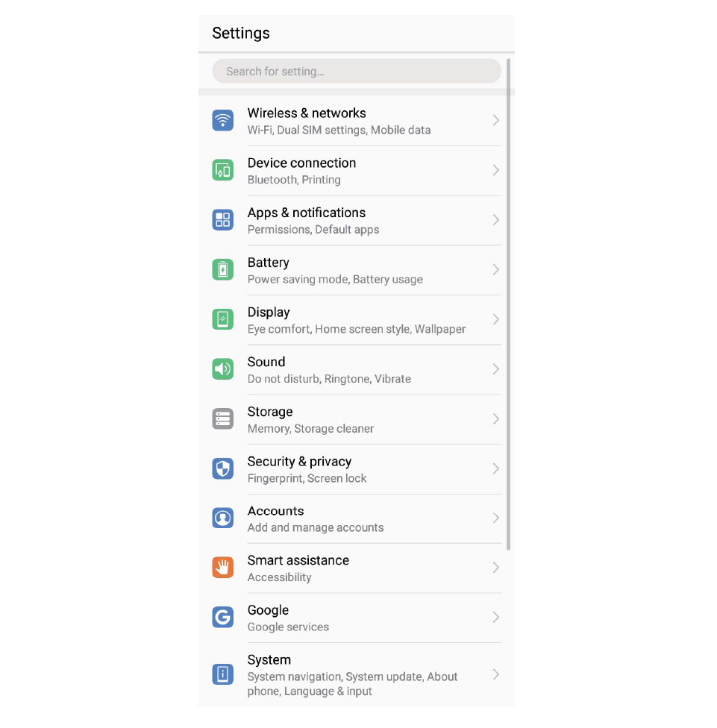Open Storage settings entry
Image resolution: width=717 pixels, height=728 pixels.
(x=356, y=419)
